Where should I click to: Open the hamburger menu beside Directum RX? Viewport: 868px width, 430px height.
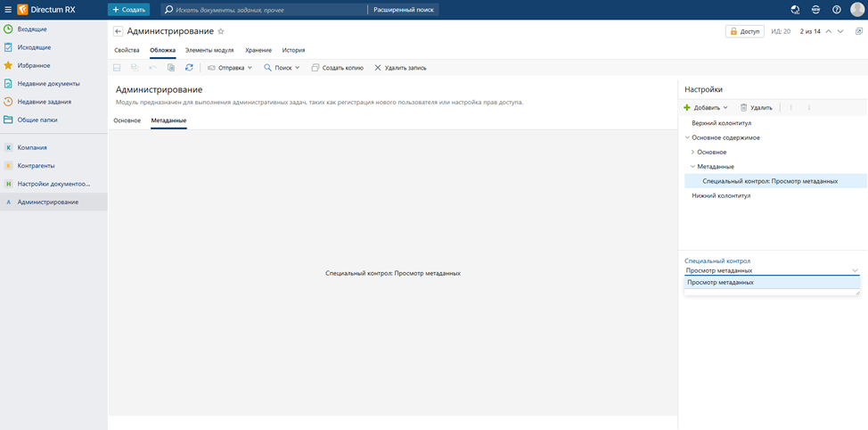coord(7,10)
